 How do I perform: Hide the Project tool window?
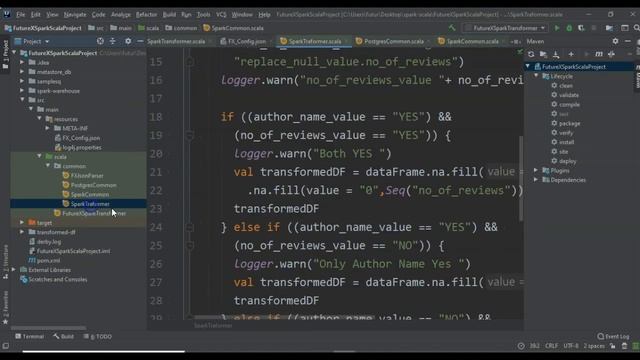[140, 41]
